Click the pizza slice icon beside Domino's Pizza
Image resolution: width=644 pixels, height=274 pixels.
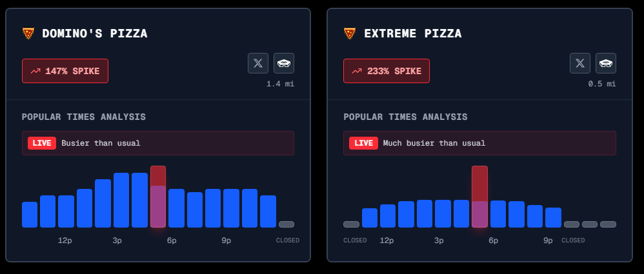click(x=28, y=34)
